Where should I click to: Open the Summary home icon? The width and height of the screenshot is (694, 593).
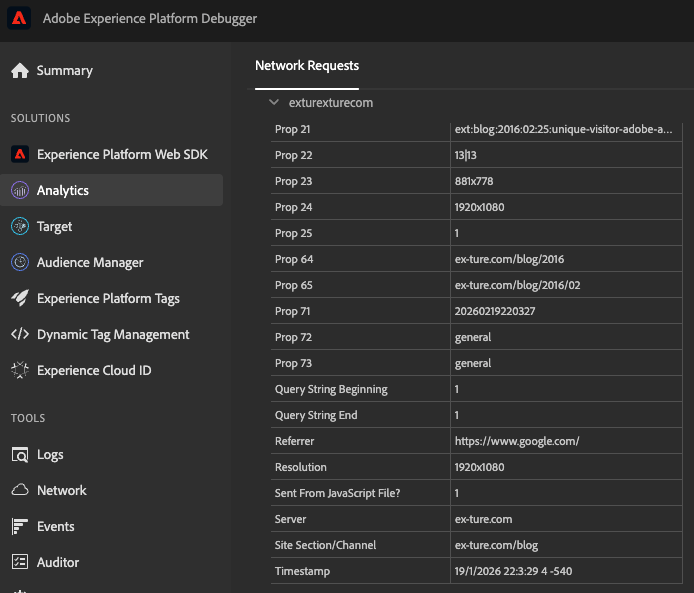20,71
